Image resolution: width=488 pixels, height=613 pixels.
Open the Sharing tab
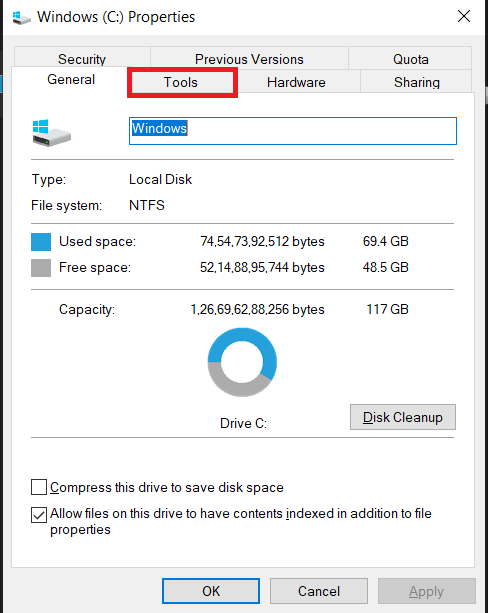416,82
